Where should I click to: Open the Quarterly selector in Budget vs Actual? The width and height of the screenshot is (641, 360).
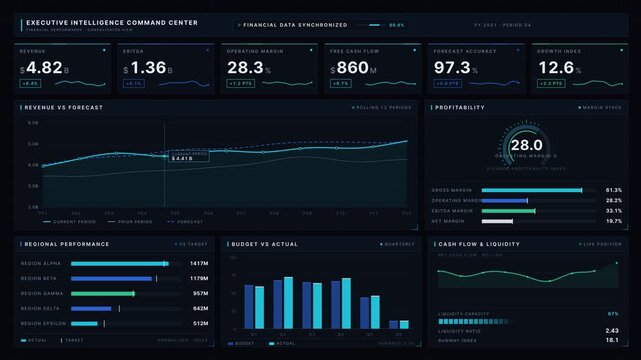(x=397, y=244)
